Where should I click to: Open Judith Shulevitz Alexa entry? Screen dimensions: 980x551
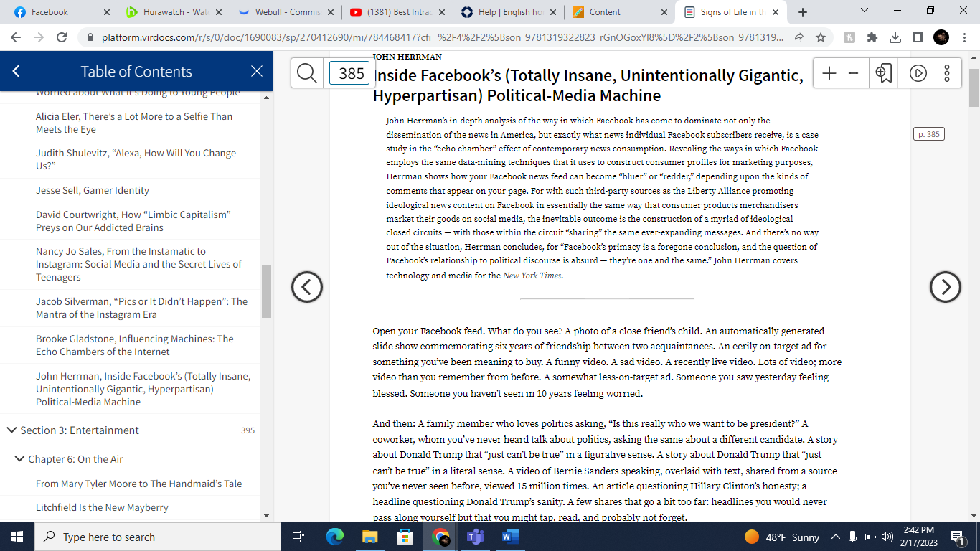click(x=136, y=159)
